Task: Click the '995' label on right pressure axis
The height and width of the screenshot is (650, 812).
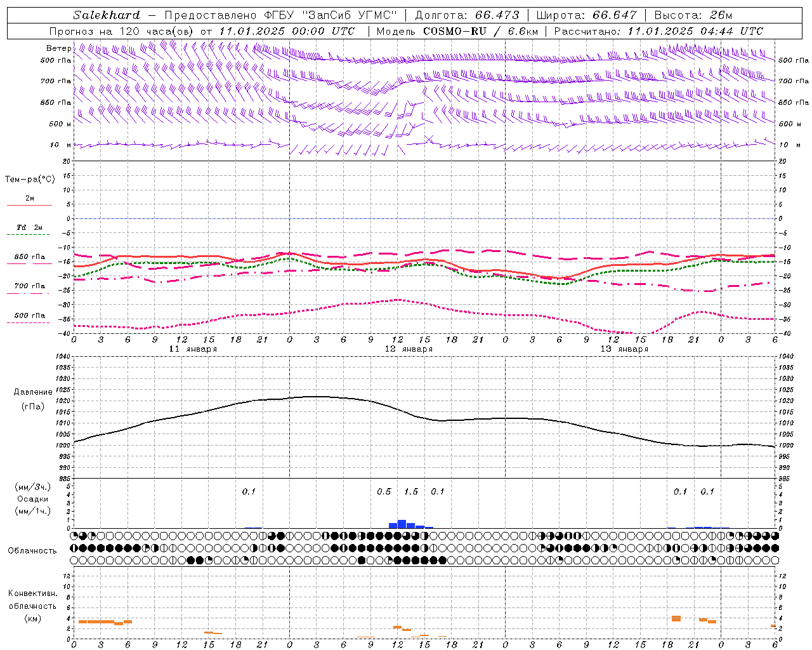Action: (x=784, y=456)
